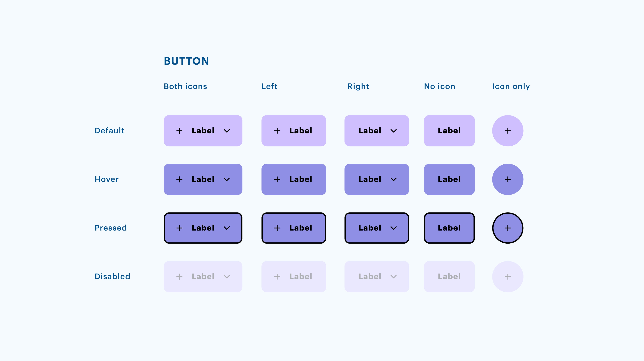The height and width of the screenshot is (361, 644).
Task: Click the plus icon in Default Both icons button
Action: pyautogui.click(x=179, y=131)
